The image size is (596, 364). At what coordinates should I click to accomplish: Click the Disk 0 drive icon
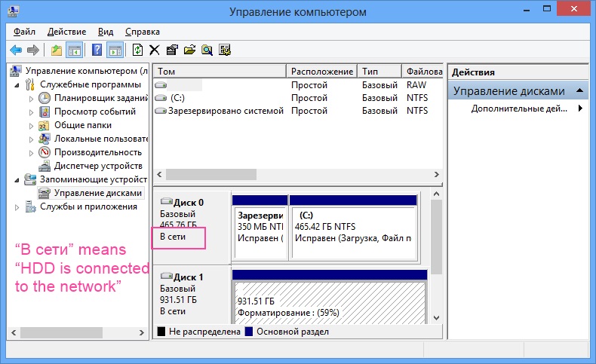pos(166,201)
